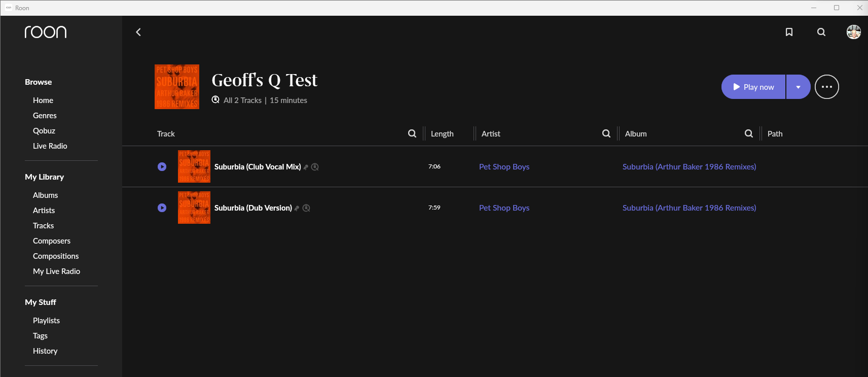Click the All 2 Tracks text
The height and width of the screenshot is (377, 868).
[243, 100]
